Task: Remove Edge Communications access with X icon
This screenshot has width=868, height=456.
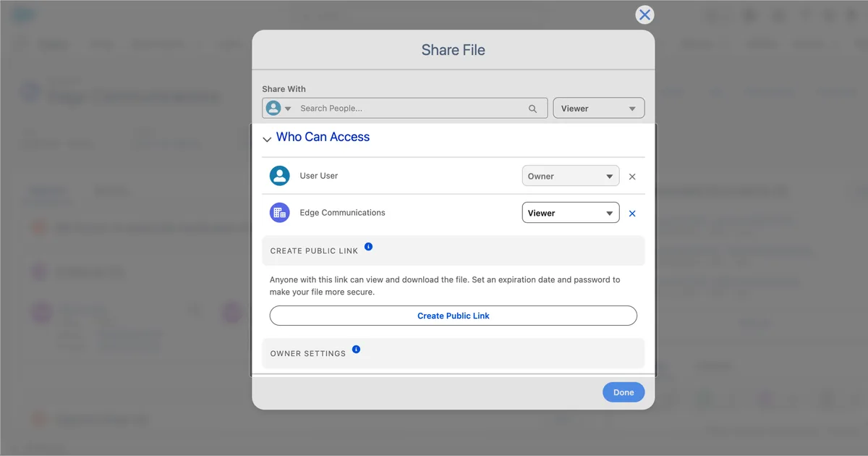Action: click(x=632, y=214)
